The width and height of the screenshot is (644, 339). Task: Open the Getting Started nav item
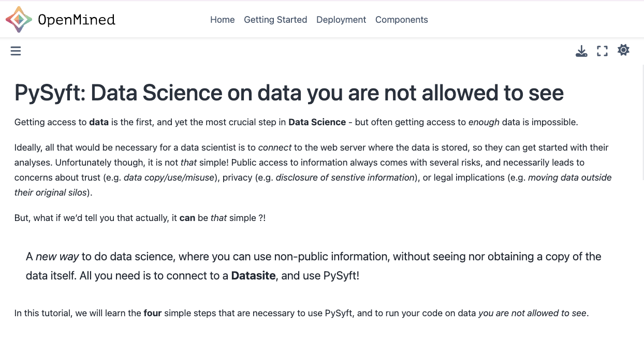click(275, 20)
